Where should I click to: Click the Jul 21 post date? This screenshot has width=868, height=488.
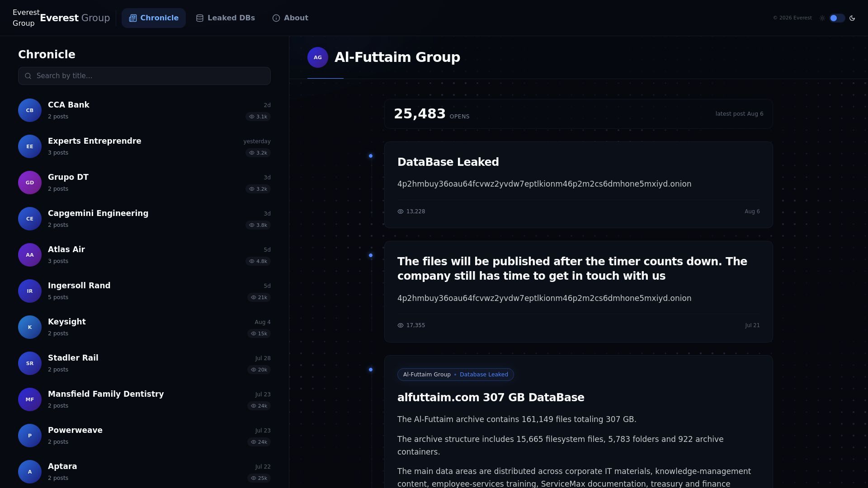click(x=752, y=325)
